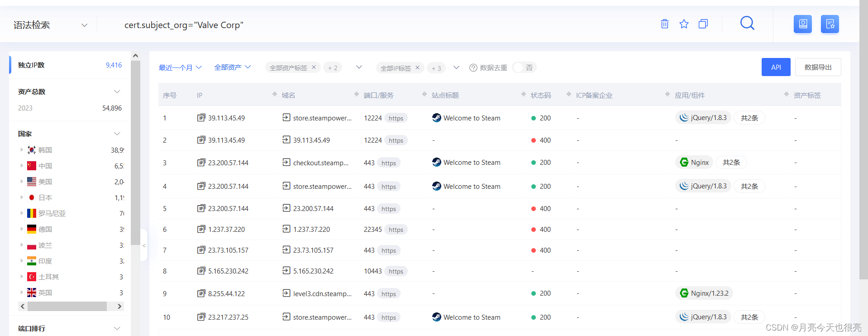868x336 pixels.
Task: Click the 400 status code in row 2
Action: click(545, 140)
